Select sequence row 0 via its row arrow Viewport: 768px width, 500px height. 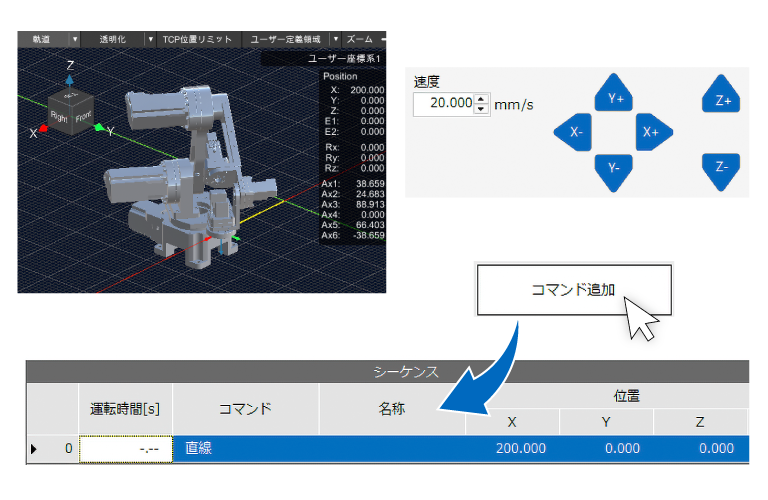(x=34, y=449)
